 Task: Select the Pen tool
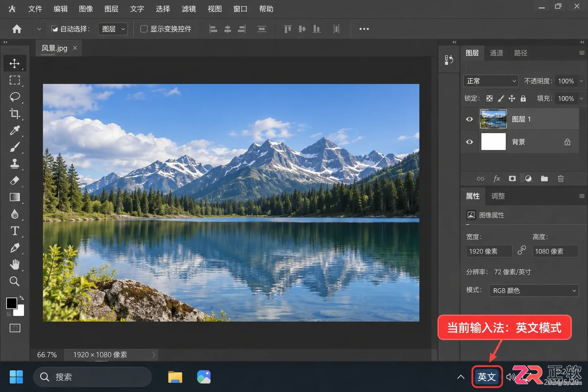tap(15, 248)
